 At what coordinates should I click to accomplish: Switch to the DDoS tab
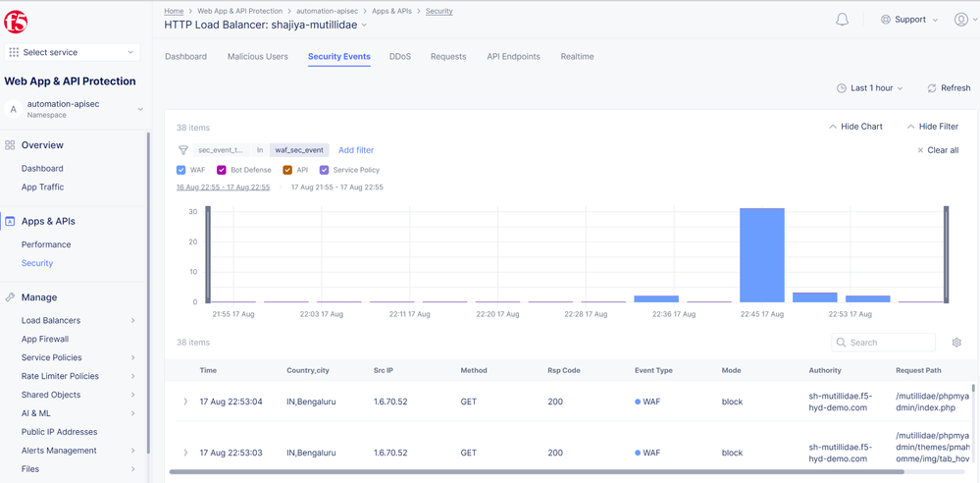pos(399,57)
